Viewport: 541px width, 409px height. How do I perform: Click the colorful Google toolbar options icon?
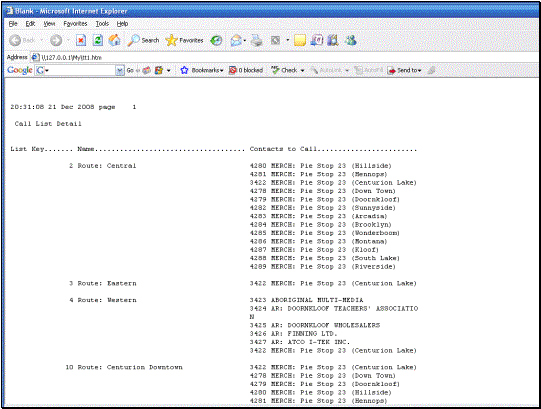(159, 70)
